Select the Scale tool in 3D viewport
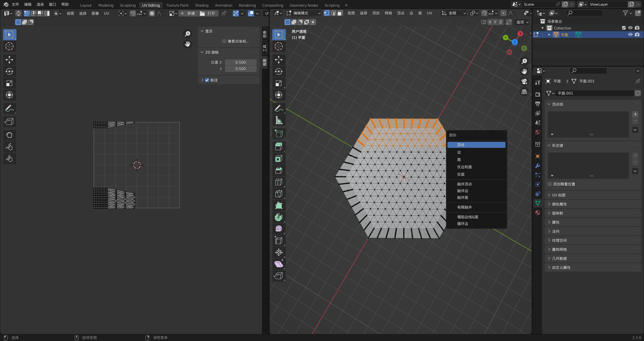The image size is (644, 341). click(x=279, y=83)
